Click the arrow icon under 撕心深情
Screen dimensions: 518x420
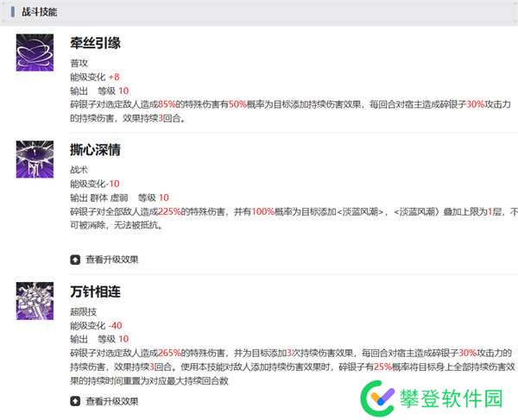(x=76, y=259)
